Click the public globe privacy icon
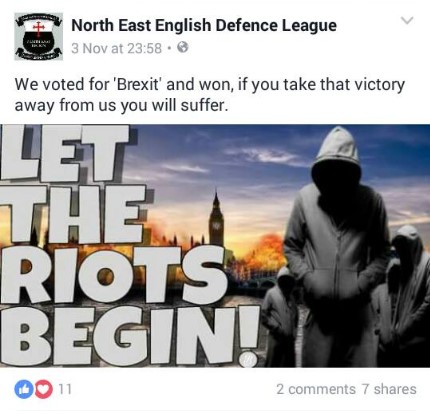 (183, 48)
